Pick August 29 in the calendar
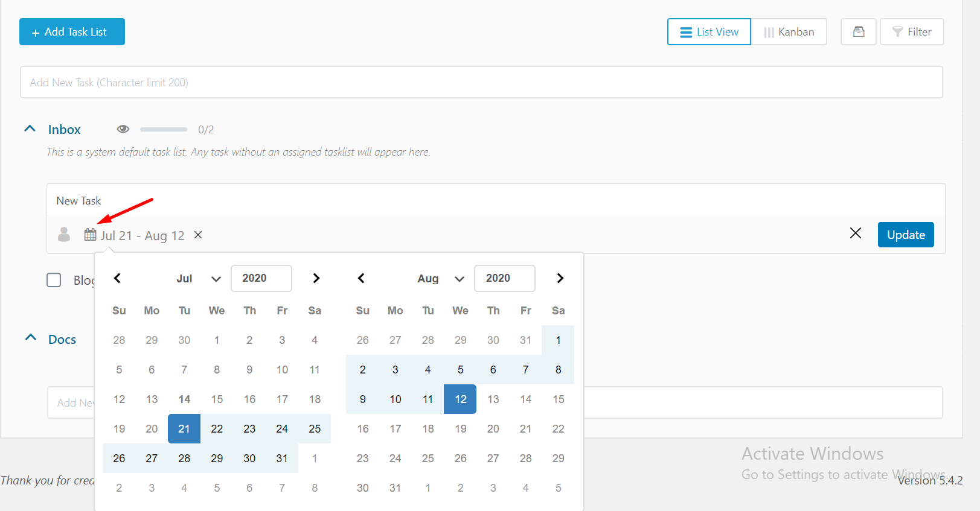This screenshot has width=980, height=511. pyautogui.click(x=558, y=459)
